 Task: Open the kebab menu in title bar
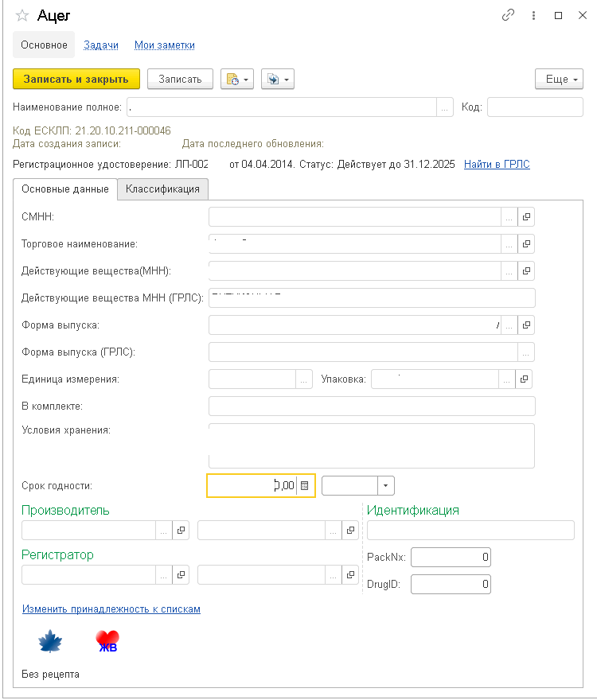(533, 15)
